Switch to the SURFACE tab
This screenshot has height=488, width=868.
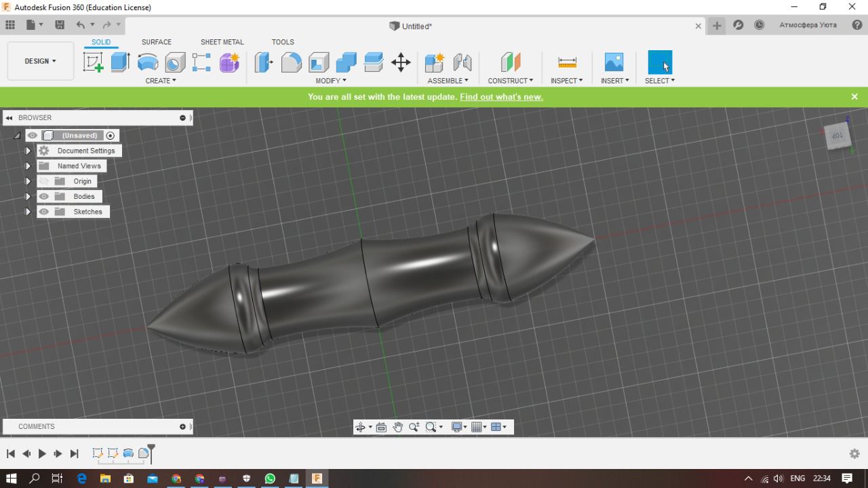point(156,42)
